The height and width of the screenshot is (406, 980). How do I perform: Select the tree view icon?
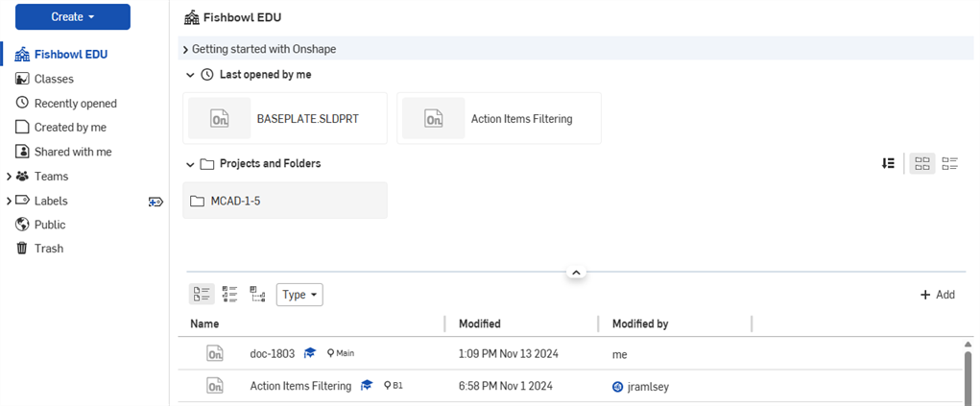click(257, 295)
